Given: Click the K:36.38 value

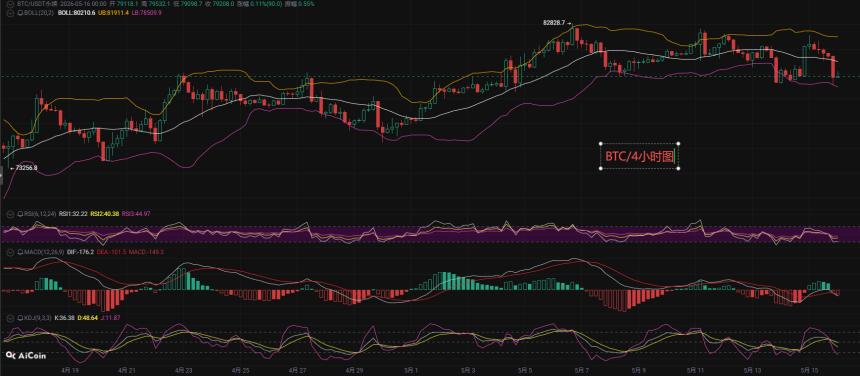Looking at the screenshot, I should click(65, 317).
